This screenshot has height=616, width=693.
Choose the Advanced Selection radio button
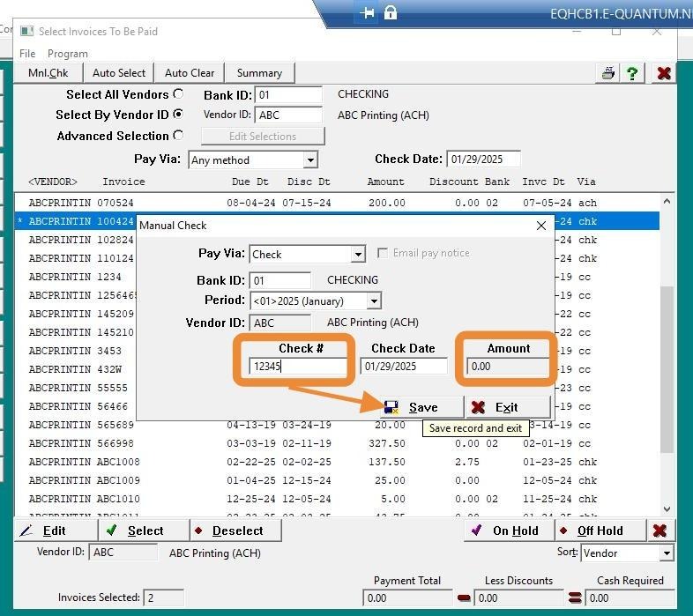(178, 135)
